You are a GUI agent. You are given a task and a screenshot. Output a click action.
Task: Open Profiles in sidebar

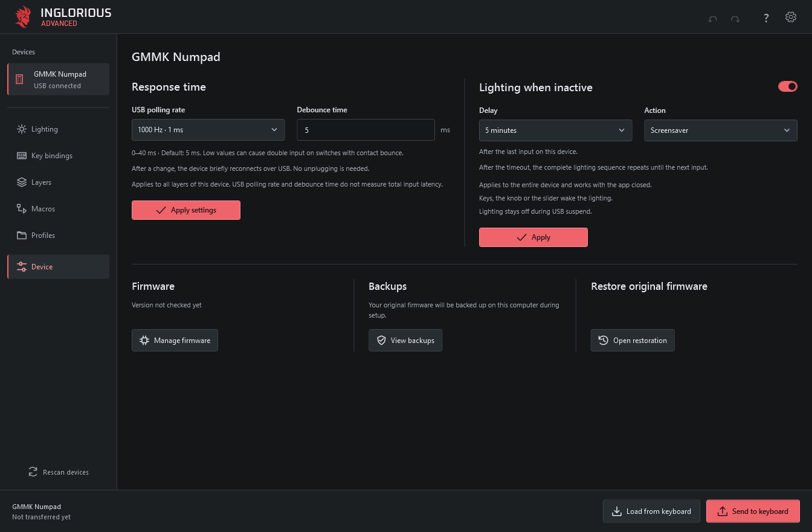tap(58, 236)
